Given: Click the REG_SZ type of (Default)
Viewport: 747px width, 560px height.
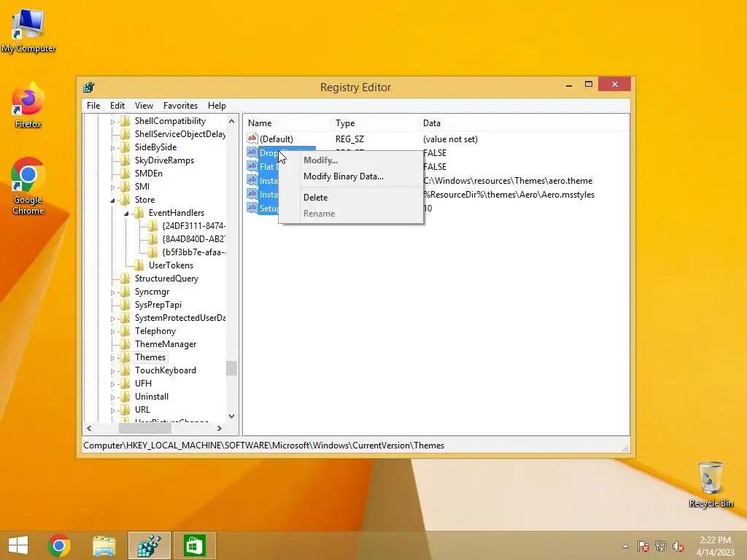Looking at the screenshot, I should tap(349, 139).
